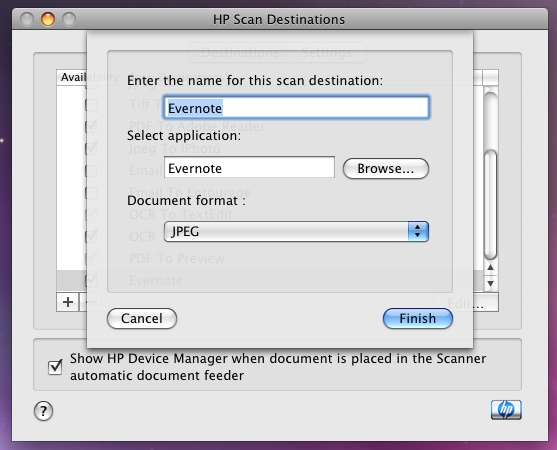Cancel the scan destination dialog
Image resolution: width=557 pixels, height=450 pixels.
click(x=142, y=318)
